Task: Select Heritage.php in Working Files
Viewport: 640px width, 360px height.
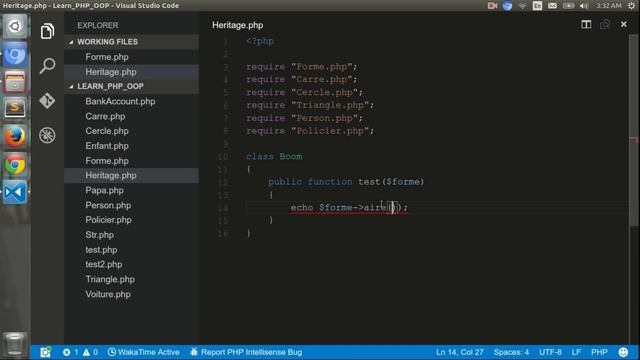Action: (131, 72)
